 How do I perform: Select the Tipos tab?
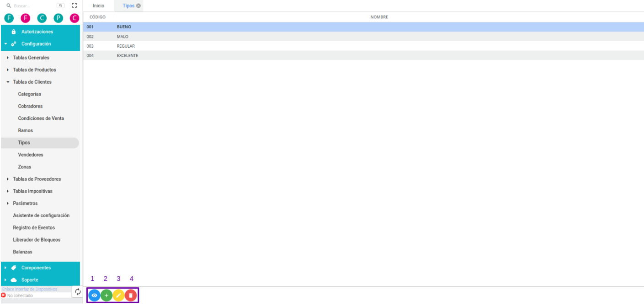(x=128, y=6)
